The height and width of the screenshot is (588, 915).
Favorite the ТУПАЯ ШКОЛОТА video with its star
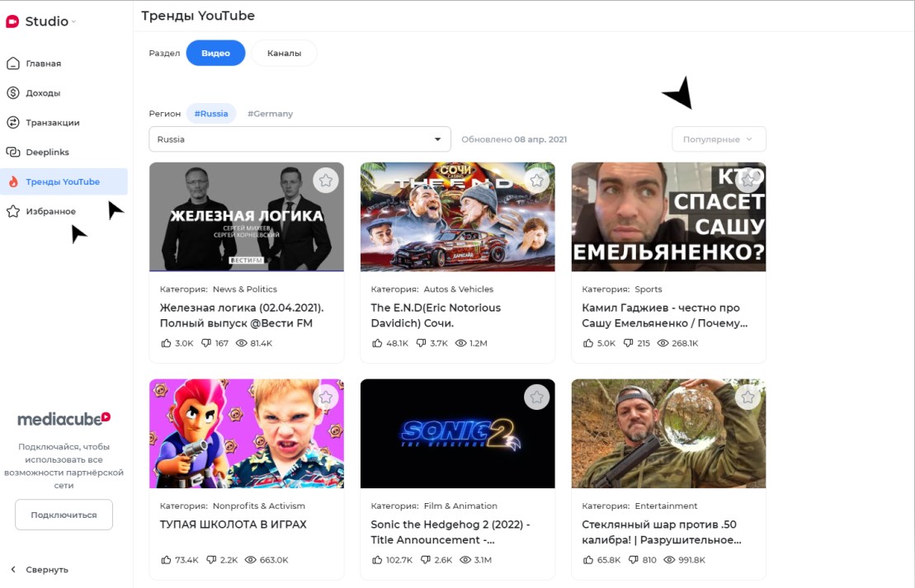pyautogui.click(x=326, y=397)
